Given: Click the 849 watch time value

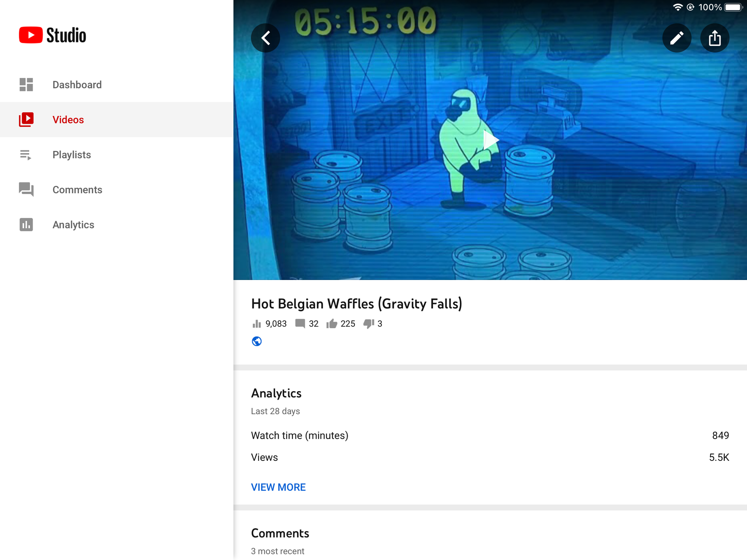Looking at the screenshot, I should pyautogui.click(x=721, y=435).
